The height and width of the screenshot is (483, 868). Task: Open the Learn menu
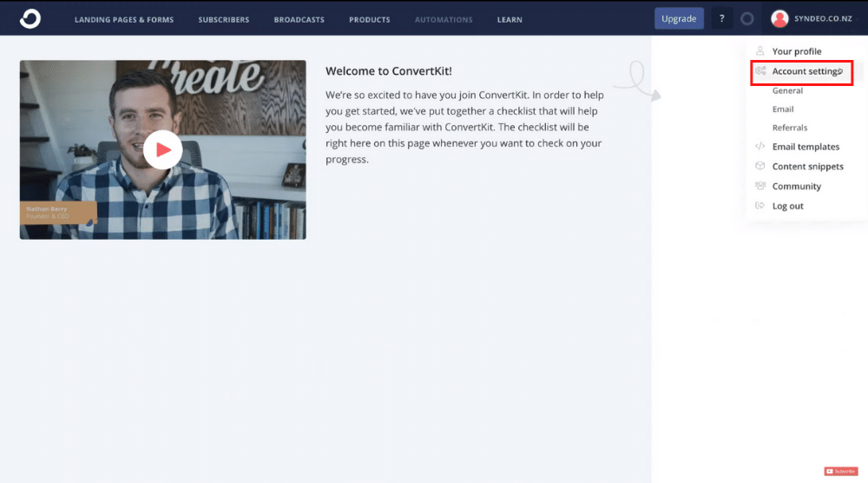click(510, 19)
